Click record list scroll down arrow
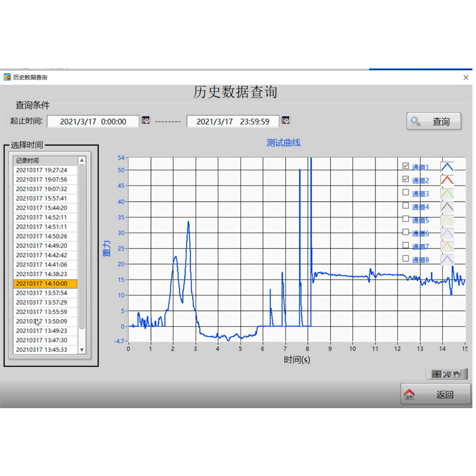The height and width of the screenshot is (476, 476). pos(82,350)
